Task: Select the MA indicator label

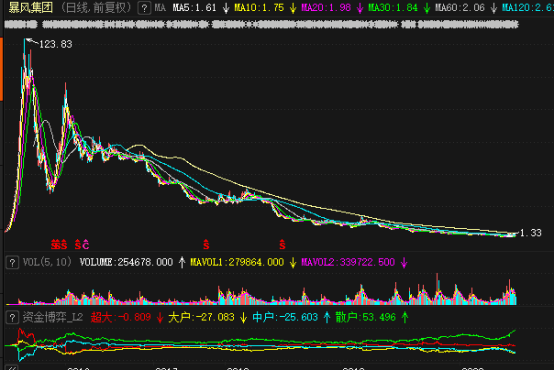Action: click(160, 8)
